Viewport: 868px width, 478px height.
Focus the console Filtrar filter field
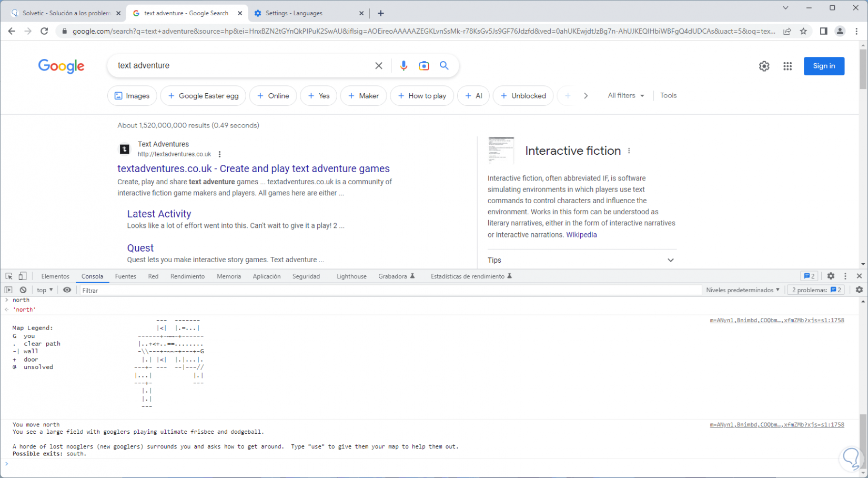tap(390, 290)
